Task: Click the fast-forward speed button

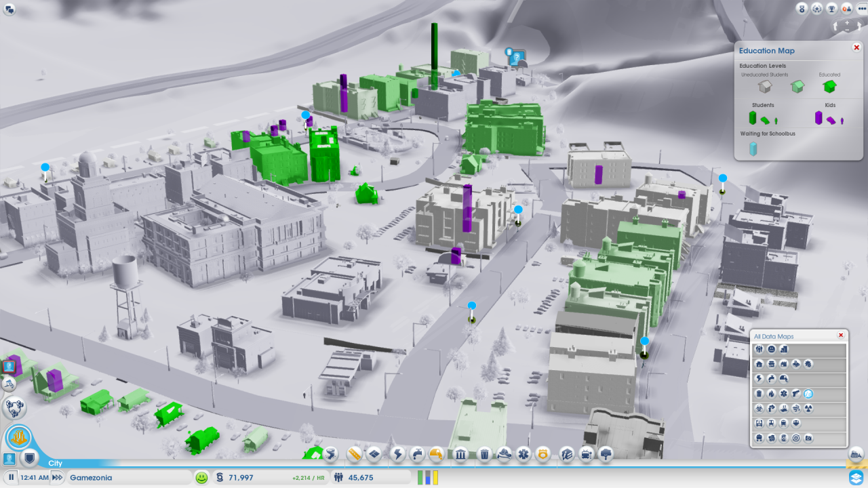Action: (58, 477)
